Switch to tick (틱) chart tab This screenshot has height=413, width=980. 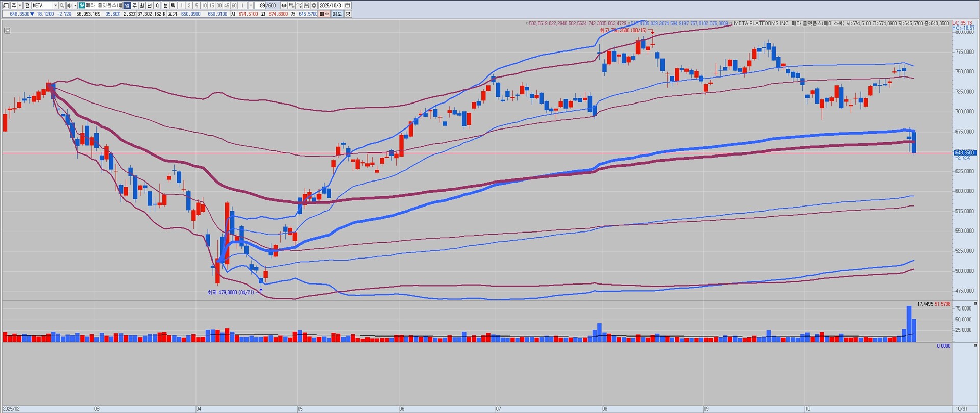click(173, 5)
